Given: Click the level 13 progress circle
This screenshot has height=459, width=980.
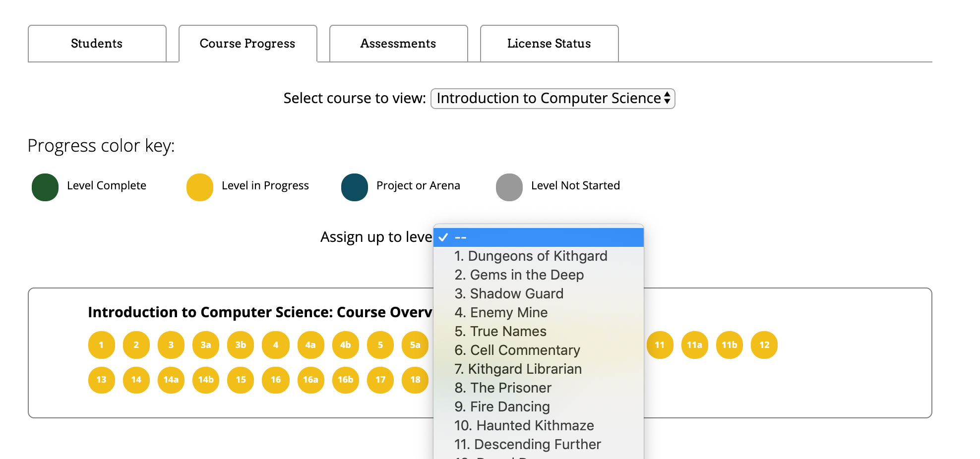Looking at the screenshot, I should tap(101, 380).
